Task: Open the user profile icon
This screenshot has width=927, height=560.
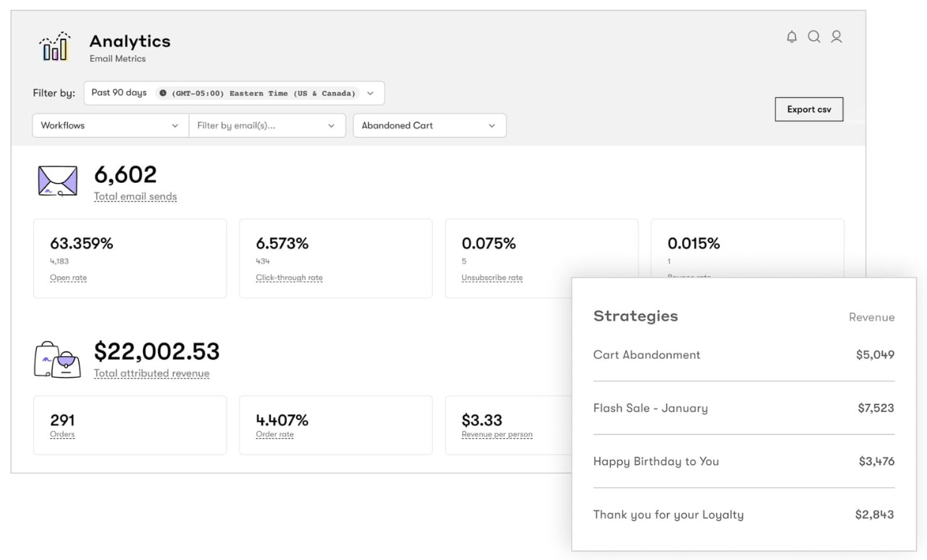Action: coord(837,36)
